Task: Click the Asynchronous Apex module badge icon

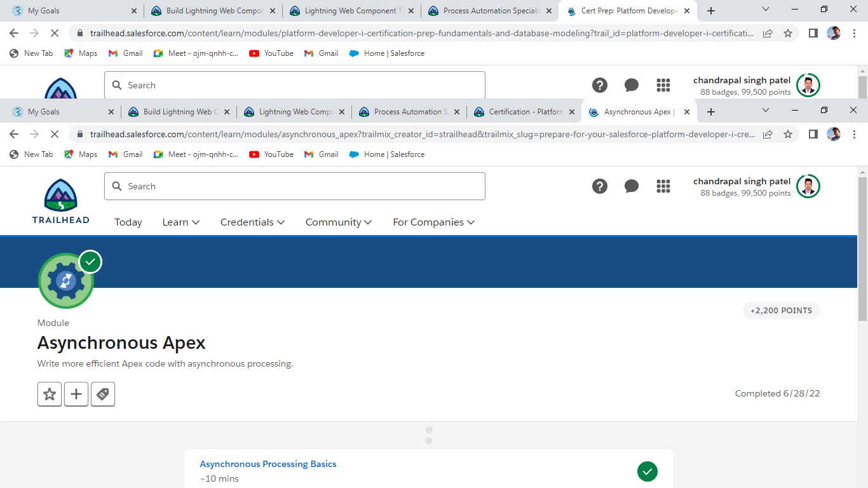Action: click(x=66, y=280)
